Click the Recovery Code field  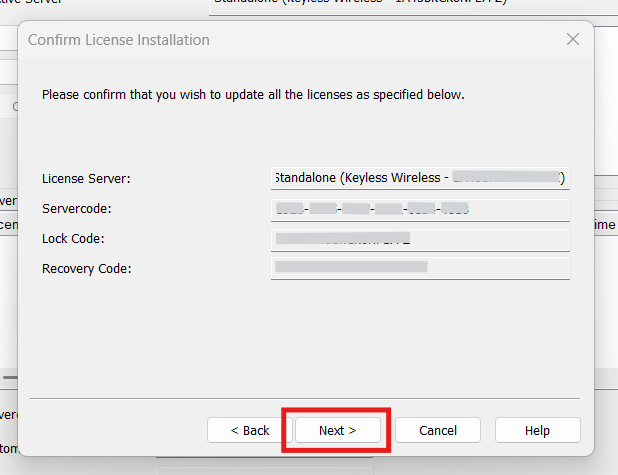419,268
